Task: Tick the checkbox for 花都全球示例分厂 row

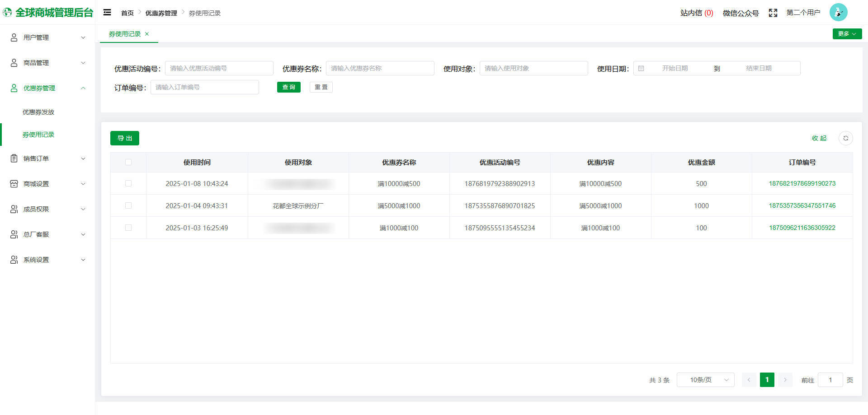Action: 128,205
